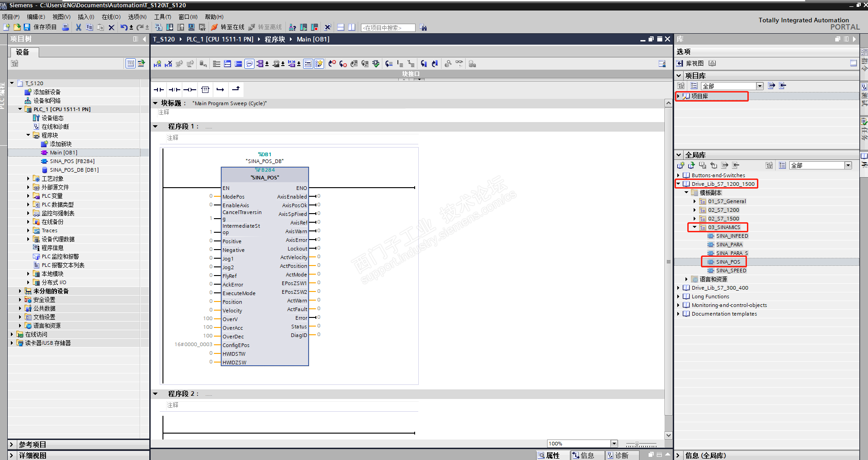The image size is (868, 460).
Task: Toggle project tree details view icon
Action: [x=131, y=63]
